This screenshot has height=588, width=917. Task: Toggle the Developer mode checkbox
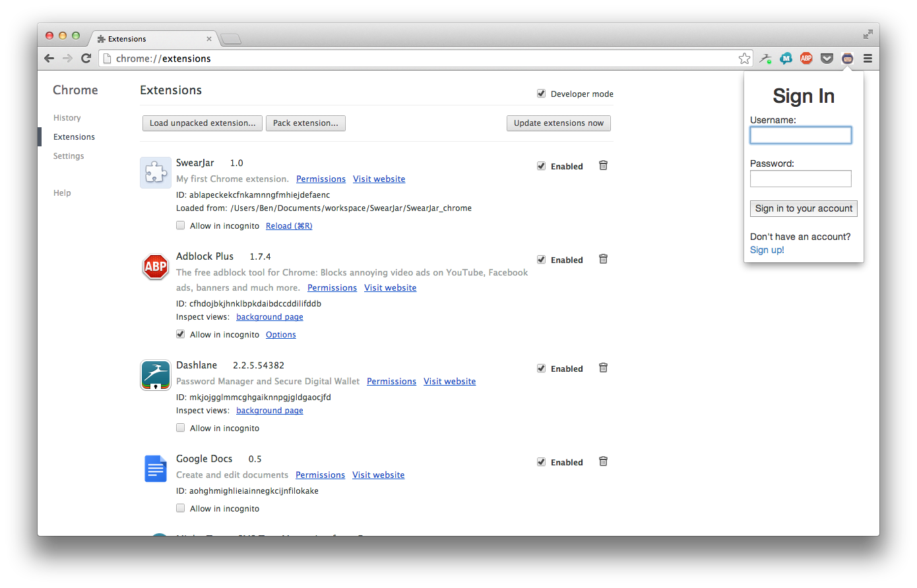tap(541, 94)
